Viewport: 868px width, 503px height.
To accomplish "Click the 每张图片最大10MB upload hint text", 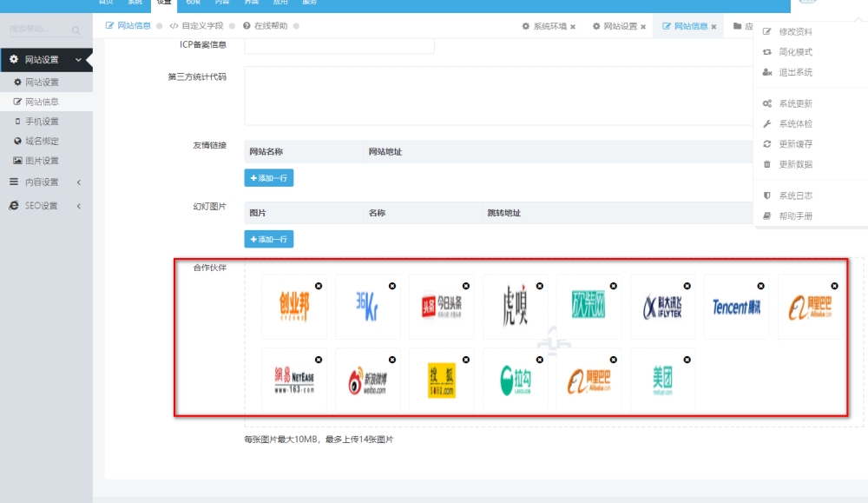I will click(319, 440).
